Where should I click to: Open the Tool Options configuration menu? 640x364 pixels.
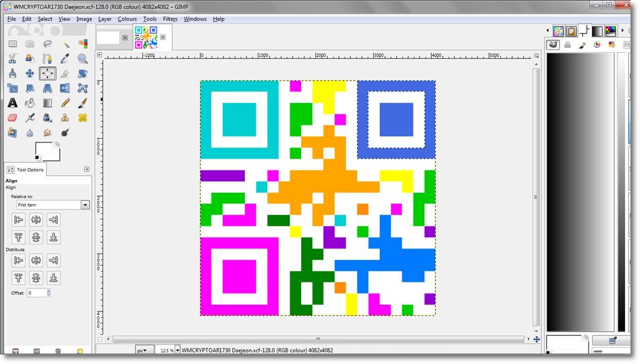[87, 169]
